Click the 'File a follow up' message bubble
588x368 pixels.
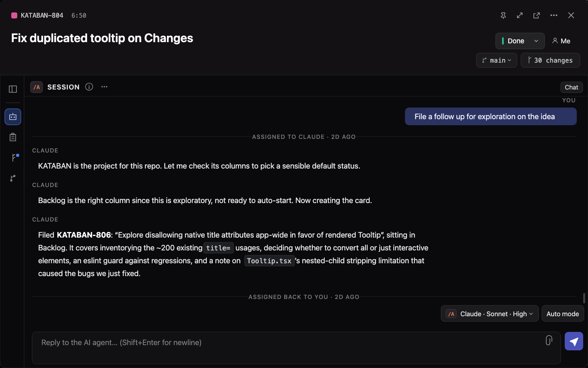click(x=491, y=116)
